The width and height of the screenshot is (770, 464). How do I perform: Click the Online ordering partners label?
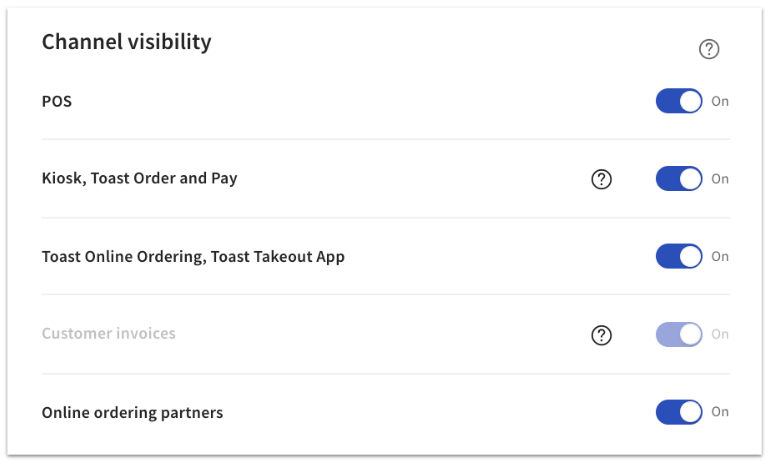(132, 412)
